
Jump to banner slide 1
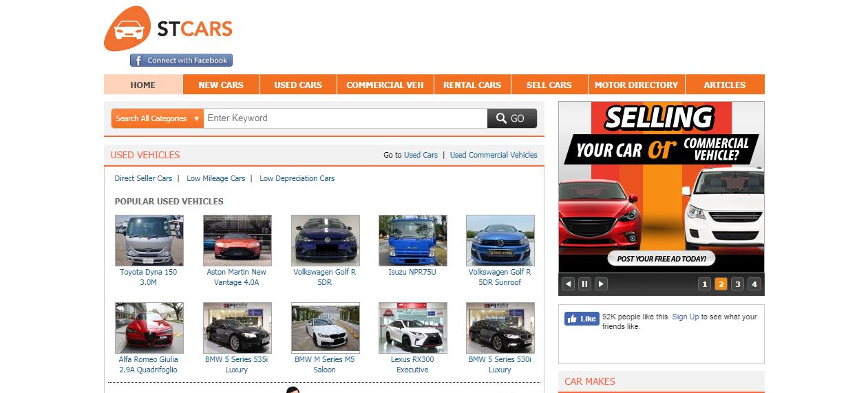pyautogui.click(x=704, y=284)
